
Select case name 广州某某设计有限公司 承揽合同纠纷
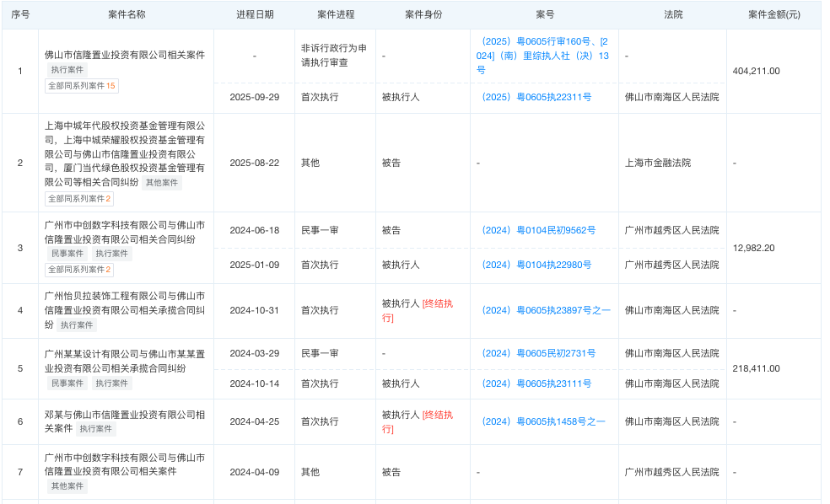pos(125,362)
